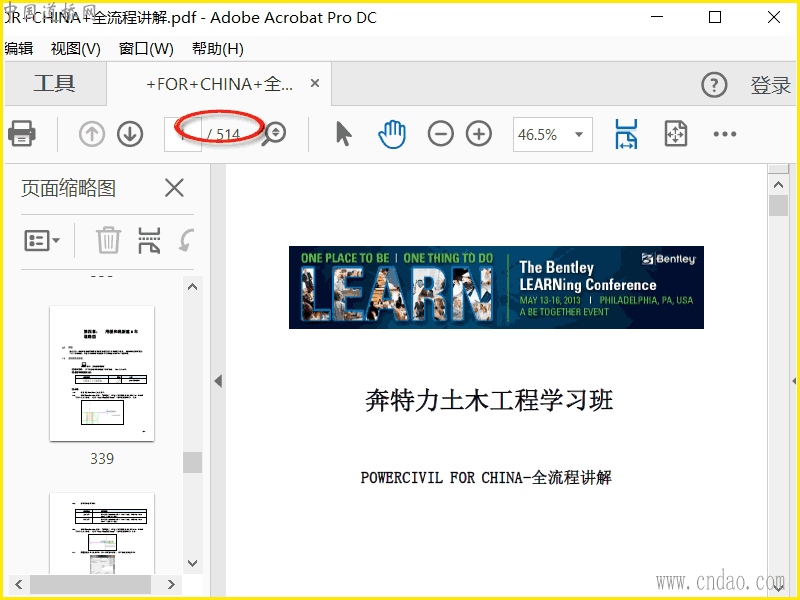This screenshot has height=600, width=800.
Task: Click the Bentley LEARNing Conference banner
Action: (496, 287)
